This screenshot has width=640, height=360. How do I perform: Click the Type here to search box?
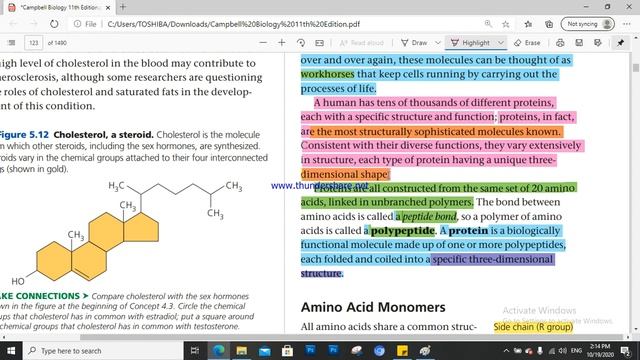[x=102, y=351]
